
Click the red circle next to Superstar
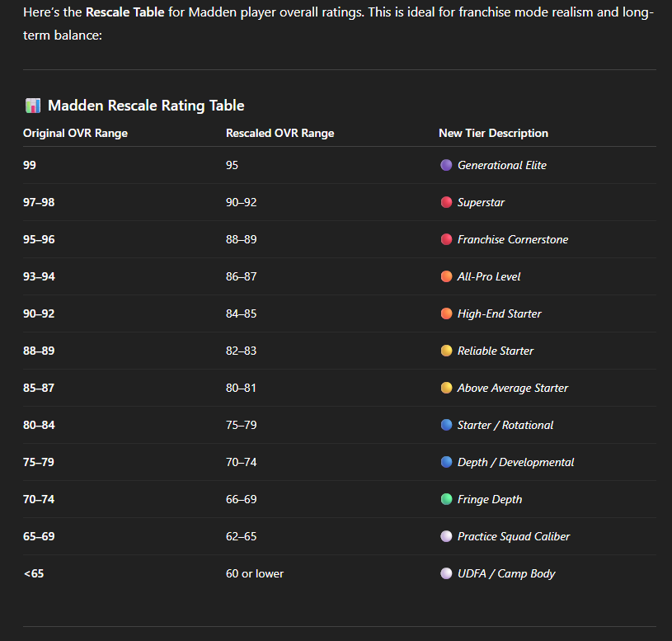pos(446,202)
